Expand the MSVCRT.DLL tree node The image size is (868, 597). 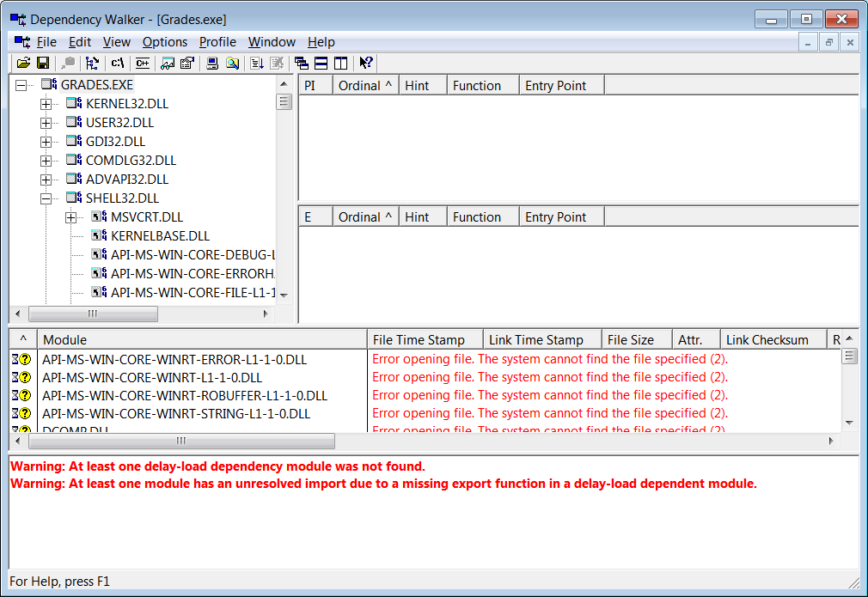click(x=70, y=217)
